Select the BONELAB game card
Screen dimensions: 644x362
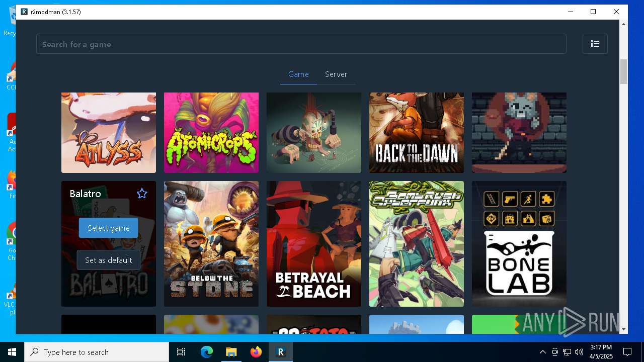(519, 244)
